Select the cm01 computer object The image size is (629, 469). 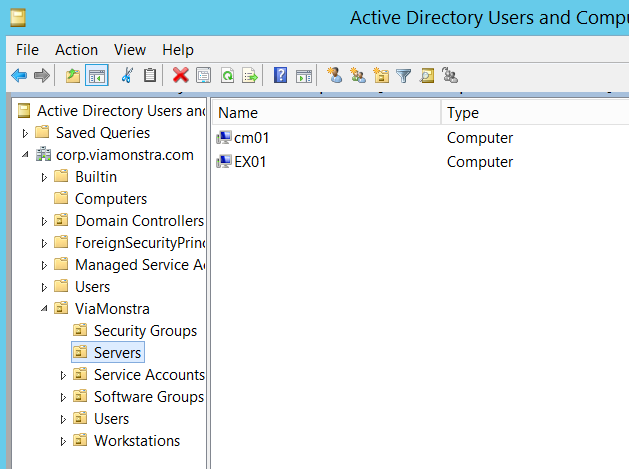[x=250, y=138]
